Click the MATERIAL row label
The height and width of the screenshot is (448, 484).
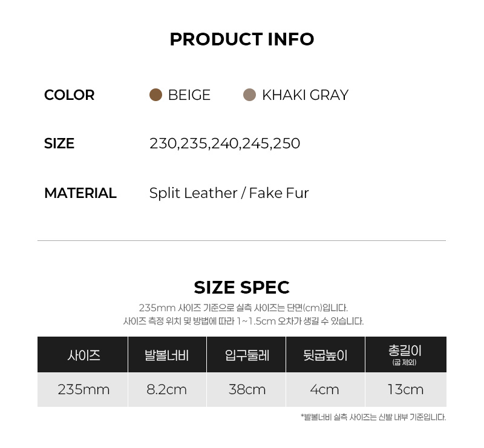click(x=80, y=193)
